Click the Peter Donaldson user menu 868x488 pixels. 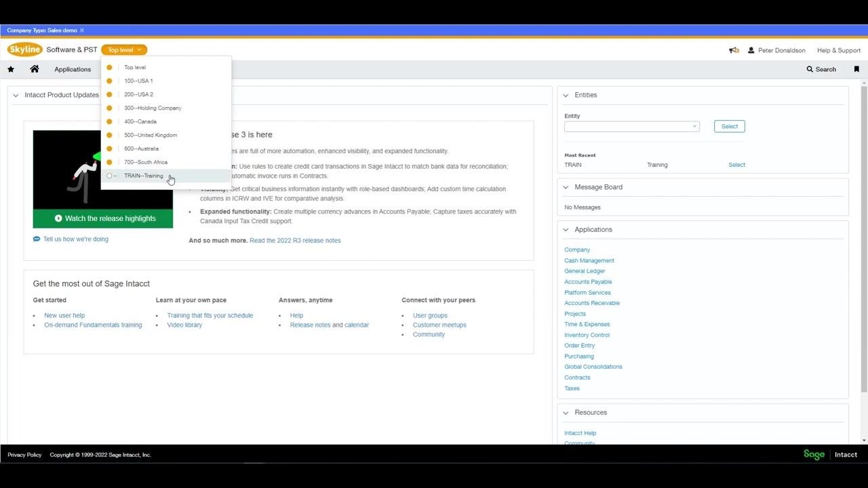(776, 50)
